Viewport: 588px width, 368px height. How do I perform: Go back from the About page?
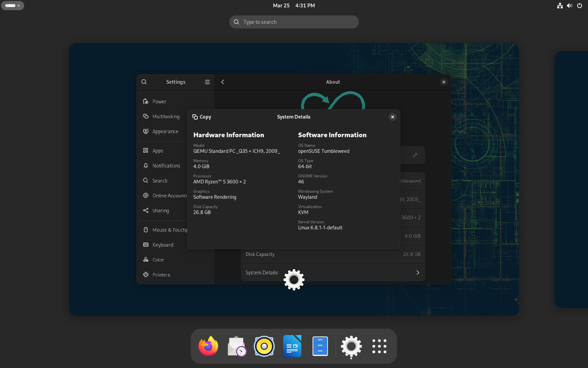click(x=223, y=82)
